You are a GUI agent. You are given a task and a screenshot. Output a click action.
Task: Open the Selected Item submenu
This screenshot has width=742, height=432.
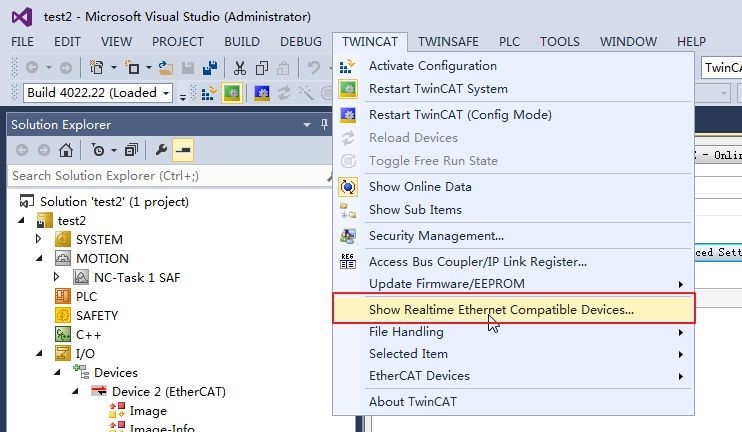[513, 354]
